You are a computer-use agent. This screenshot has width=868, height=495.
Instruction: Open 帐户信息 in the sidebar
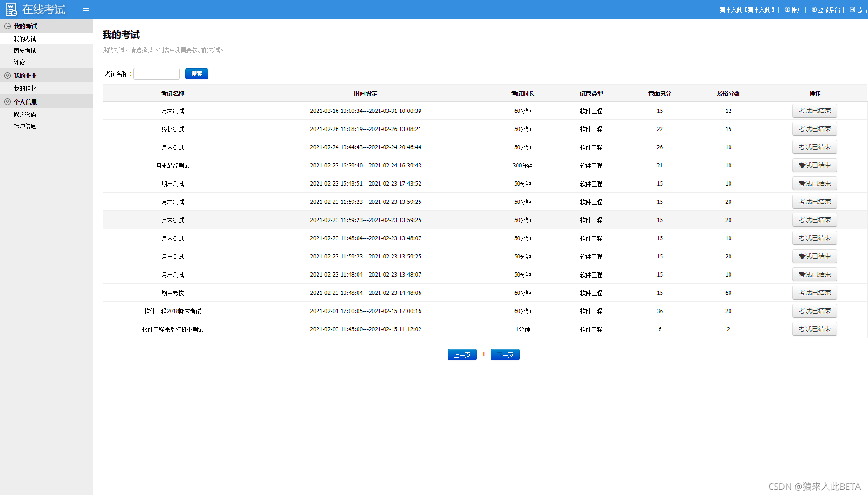[25, 126]
